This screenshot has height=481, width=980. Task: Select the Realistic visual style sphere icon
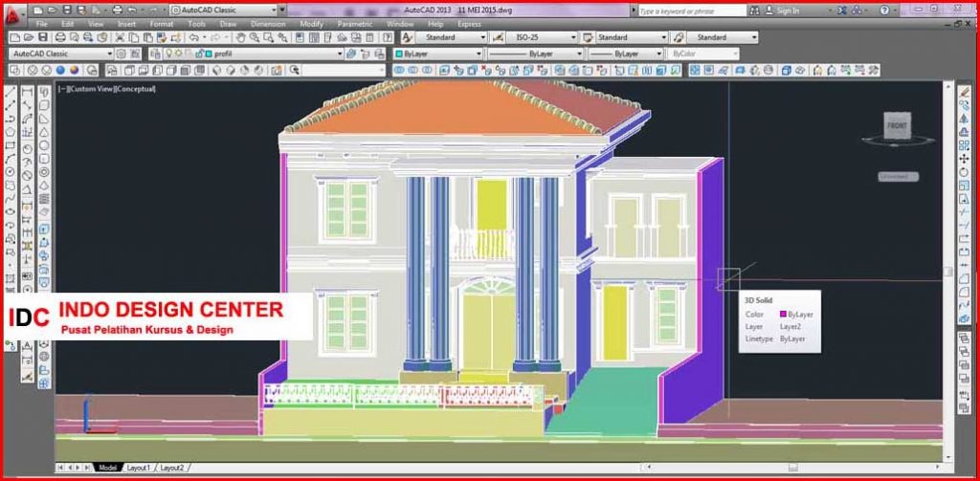click(60, 70)
